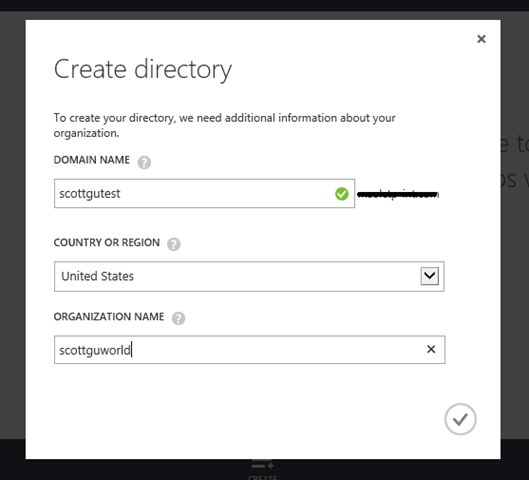The image size is (529, 480).
Task: Click the CREATE label below the dialog
Action: point(262,478)
